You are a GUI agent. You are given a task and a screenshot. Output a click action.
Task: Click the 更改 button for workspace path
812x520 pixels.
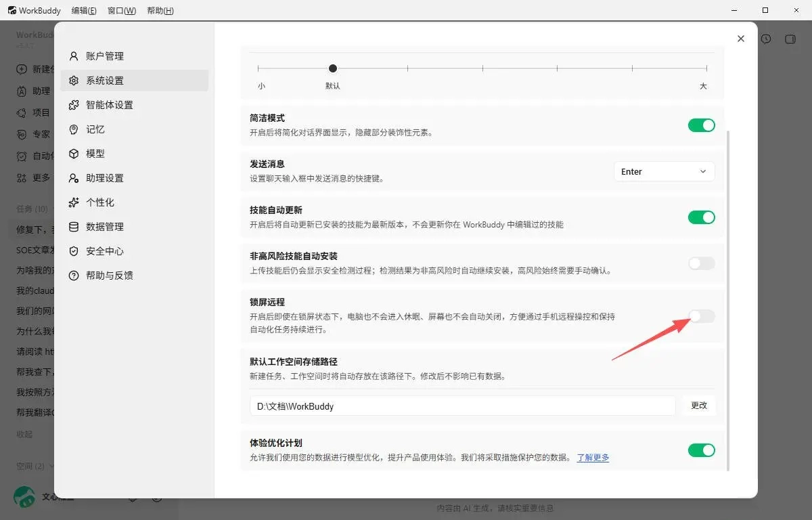(x=699, y=406)
